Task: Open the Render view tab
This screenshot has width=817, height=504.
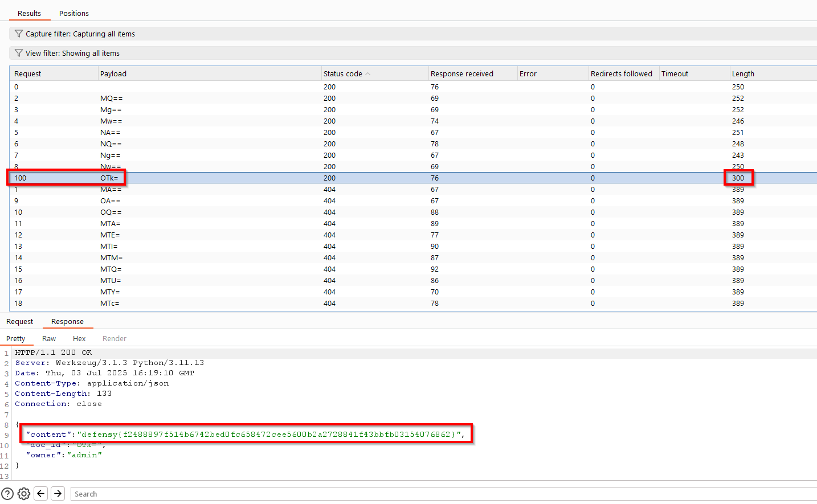Action: [115, 339]
